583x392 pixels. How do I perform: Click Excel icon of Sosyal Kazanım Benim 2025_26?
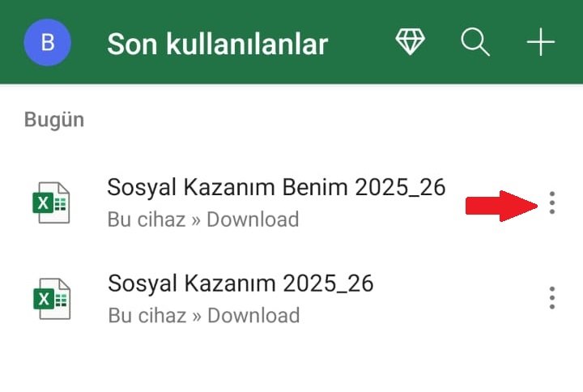[x=51, y=202]
